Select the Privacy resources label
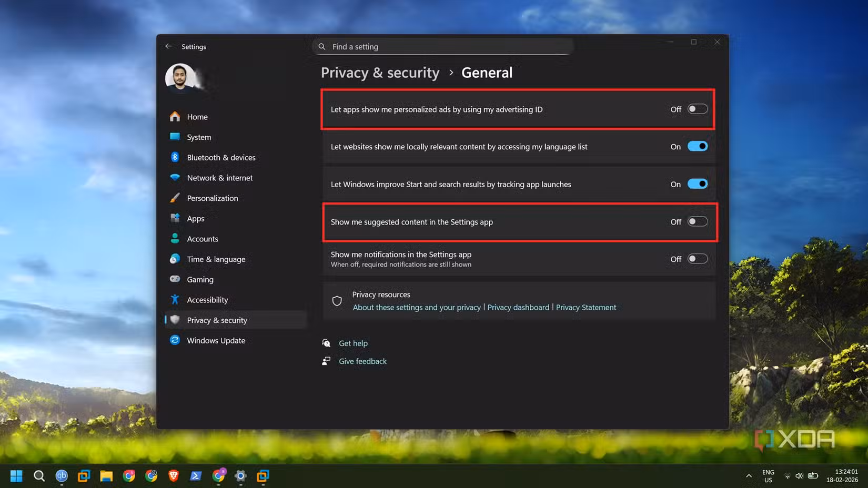The image size is (868, 488). (x=381, y=294)
